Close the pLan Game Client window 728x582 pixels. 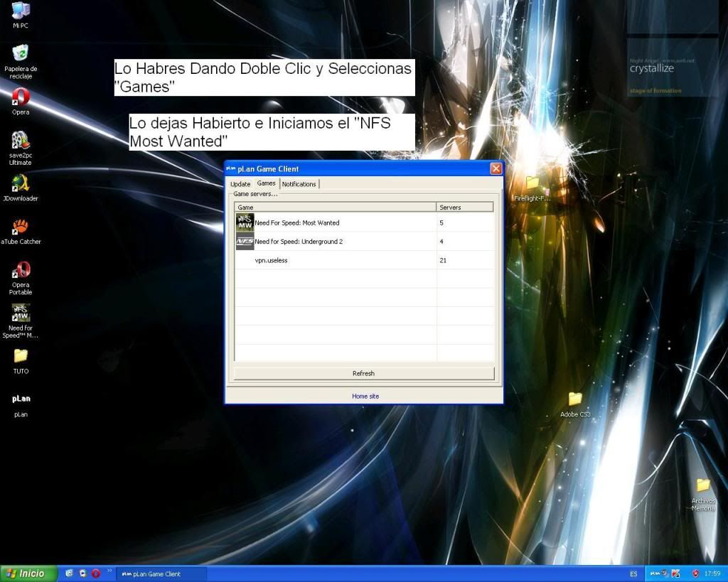tap(496, 168)
